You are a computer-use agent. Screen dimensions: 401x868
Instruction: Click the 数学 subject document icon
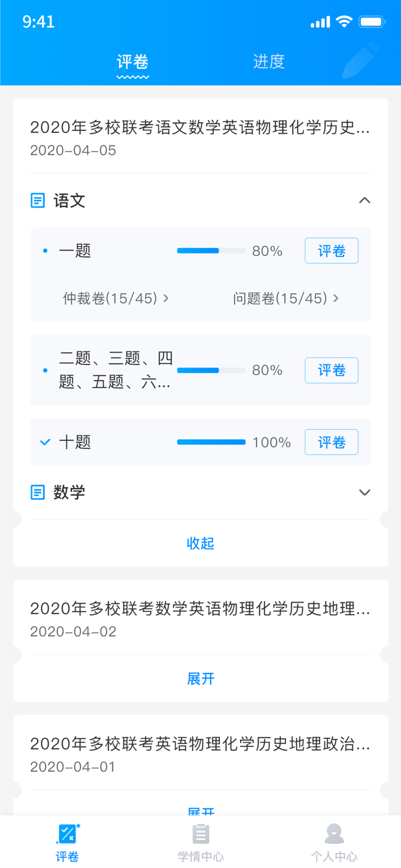tap(38, 492)
